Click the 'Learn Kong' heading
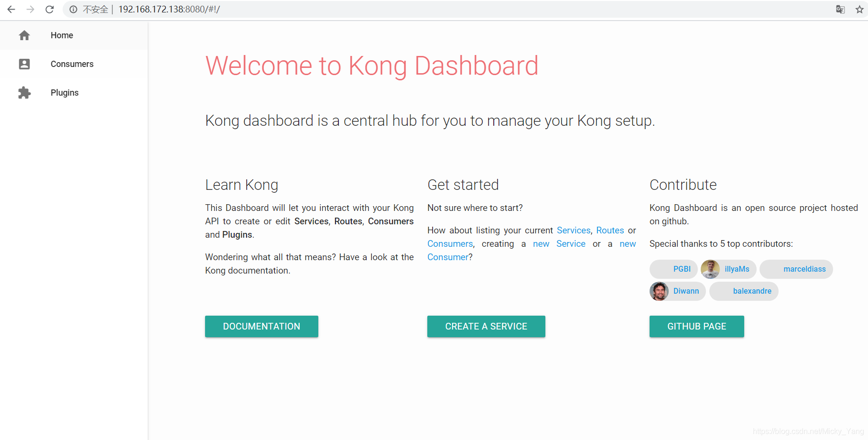Image resolution: width=868 pixels, height=440 pixels. pos(241,185)
